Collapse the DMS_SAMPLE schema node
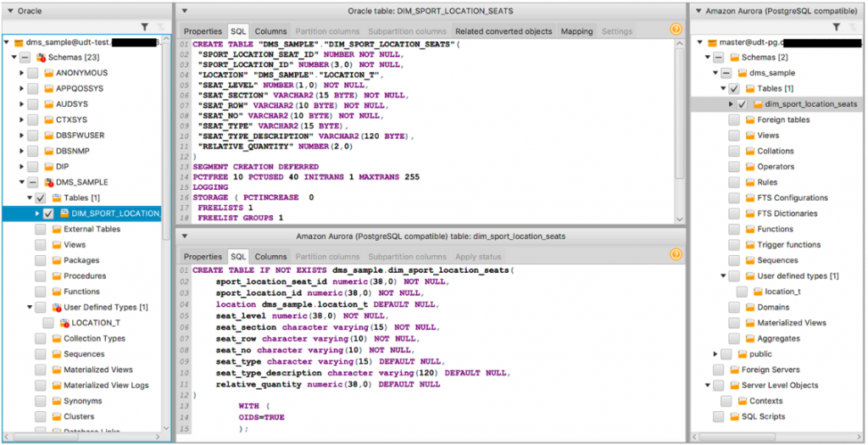Image resolution: width=868 pixels, height=445 pixels. click(21, 182)
